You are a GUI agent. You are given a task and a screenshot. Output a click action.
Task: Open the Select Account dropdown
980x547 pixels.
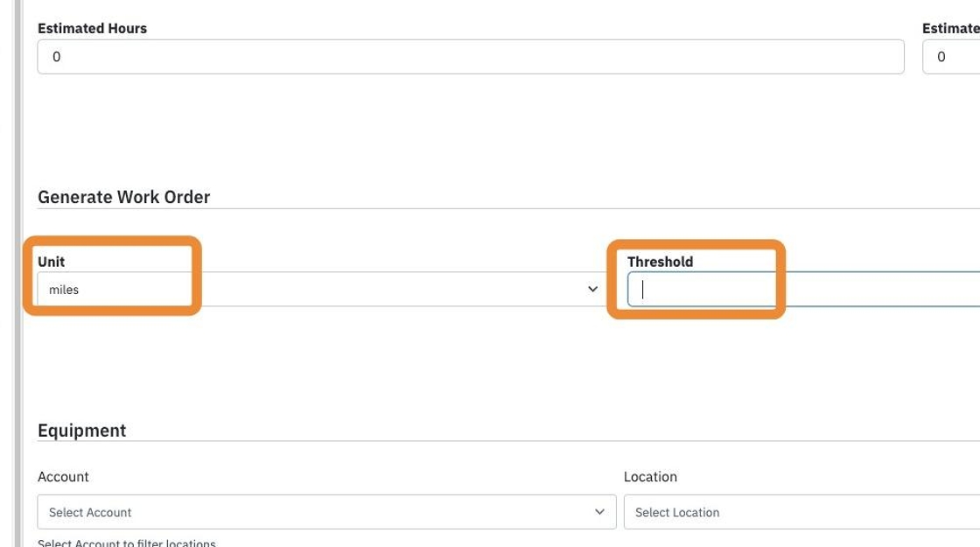[x=327, y=512]
